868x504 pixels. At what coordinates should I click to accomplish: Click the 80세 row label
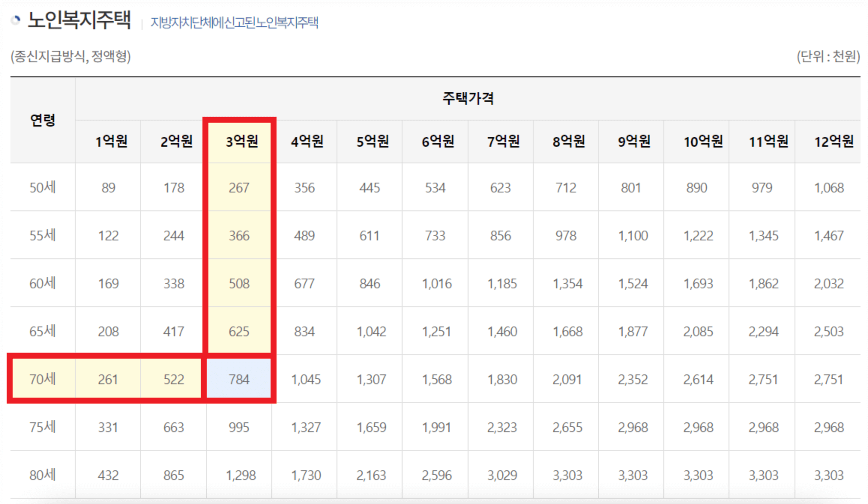43,475
